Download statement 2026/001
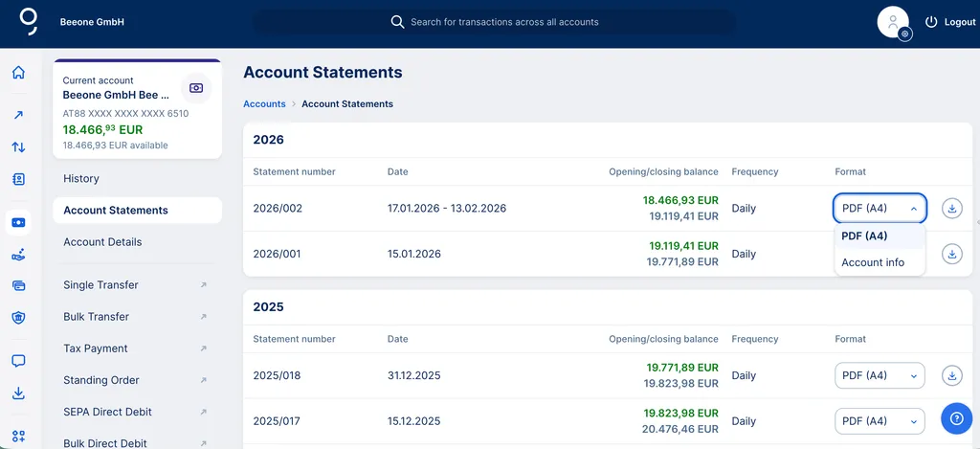Screen dimensions: 980x449 (x=952, y=254)
